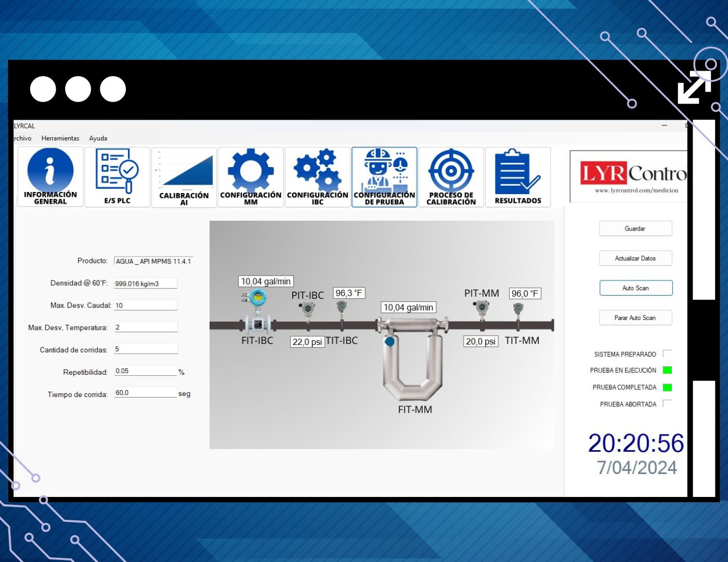Screen dimensions: 728x562
Task: Open the Proceso de Calibración target icon
Action: point(451,177)
